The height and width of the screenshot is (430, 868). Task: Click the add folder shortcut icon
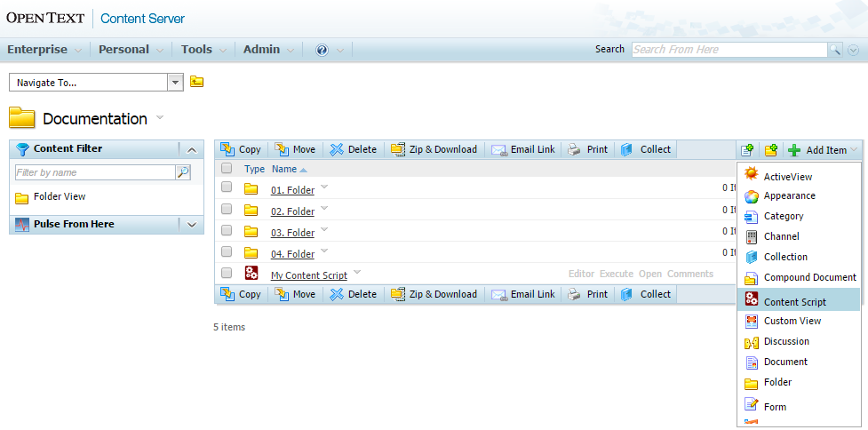click(770, 150)
